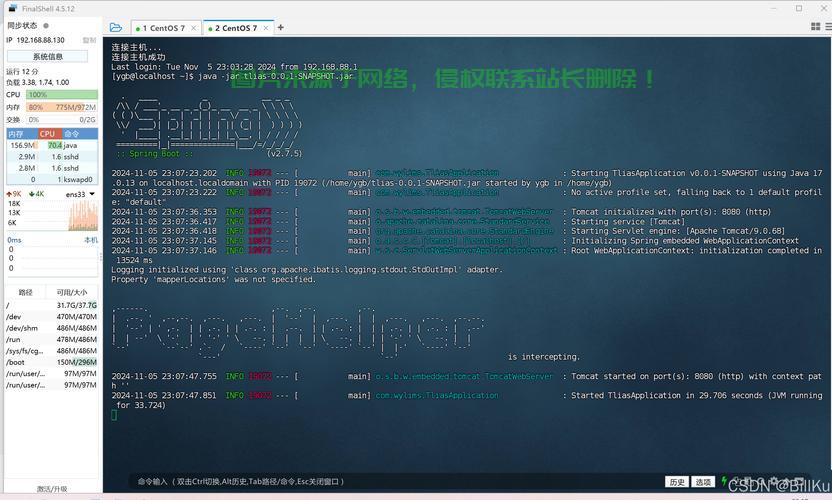Screen dimensions: 832x500
Task: Click the download speed 4K indicator
Action: (x=36, y=194)
